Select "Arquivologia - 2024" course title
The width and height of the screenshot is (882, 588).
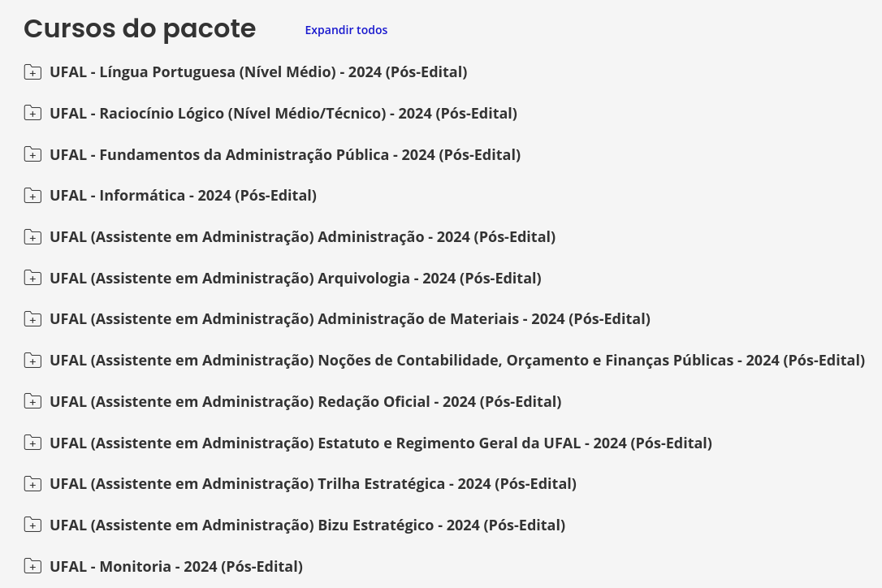(x=296, y=278)
